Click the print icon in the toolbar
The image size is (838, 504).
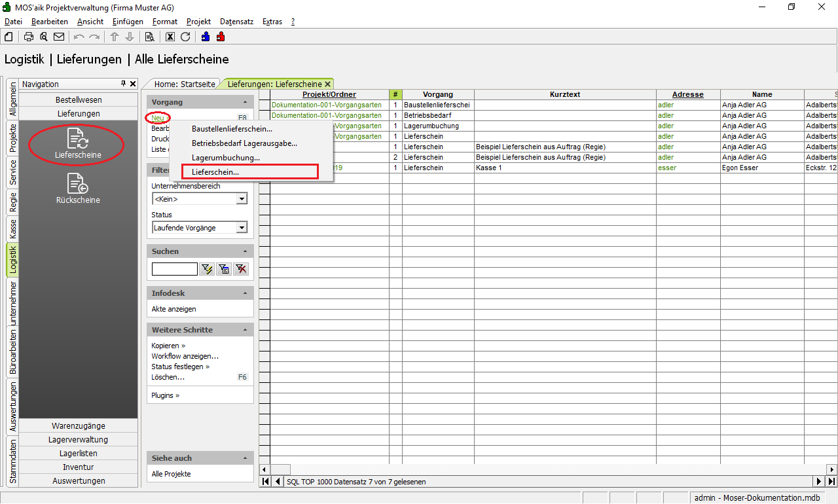coord(29,37)
